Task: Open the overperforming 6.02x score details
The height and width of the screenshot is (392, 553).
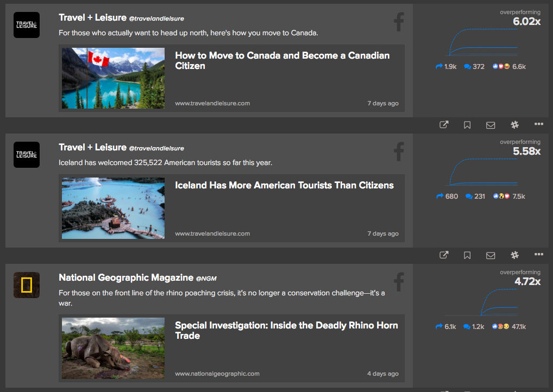Action: pos(525,21)
